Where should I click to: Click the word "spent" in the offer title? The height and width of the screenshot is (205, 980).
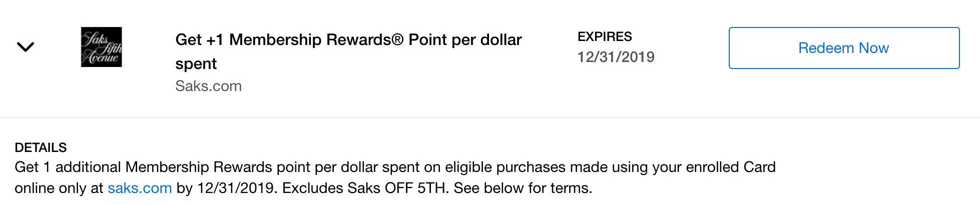(196, 64)
